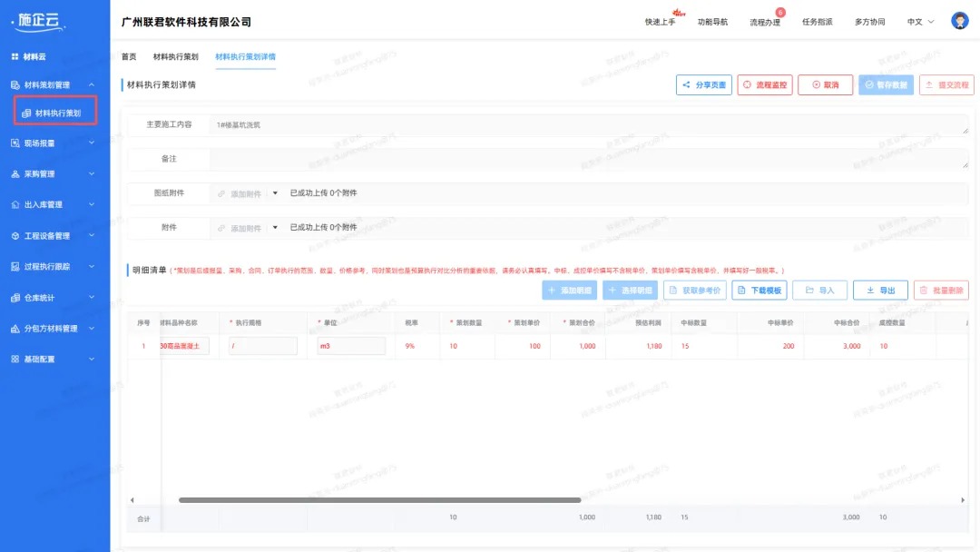Viewport: 980px width, 552px height.
Task: Click 任务指派 in the top menu
Action: click(817, 19)
